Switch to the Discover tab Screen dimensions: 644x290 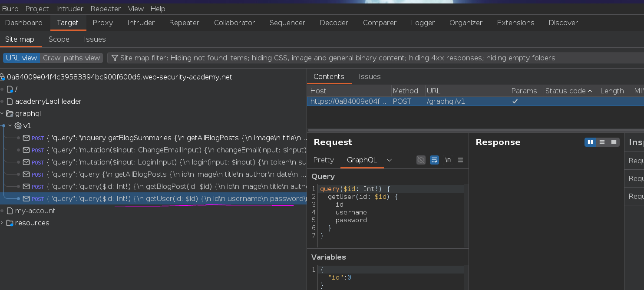[x=563, y=23]
